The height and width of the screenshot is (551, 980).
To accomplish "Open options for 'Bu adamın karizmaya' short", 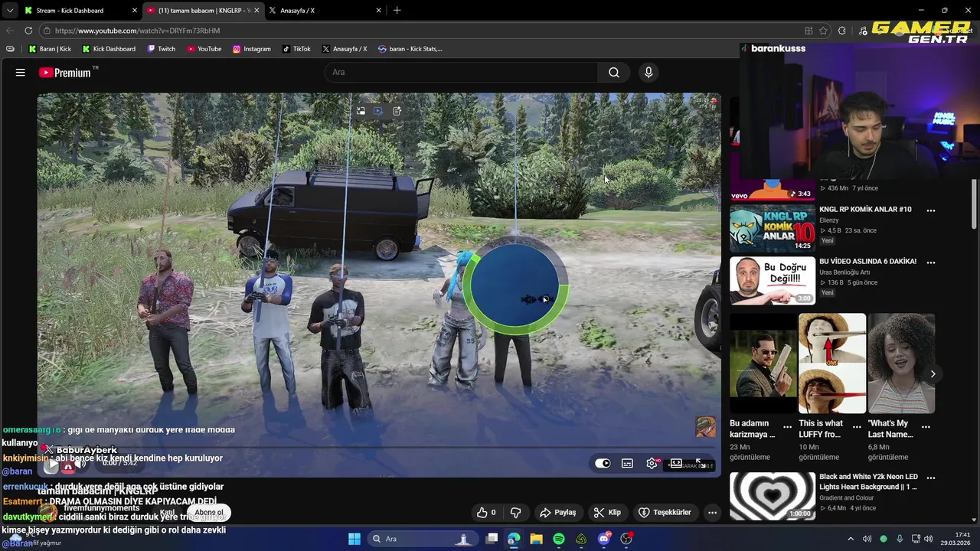I will click(x=787, y=427).
